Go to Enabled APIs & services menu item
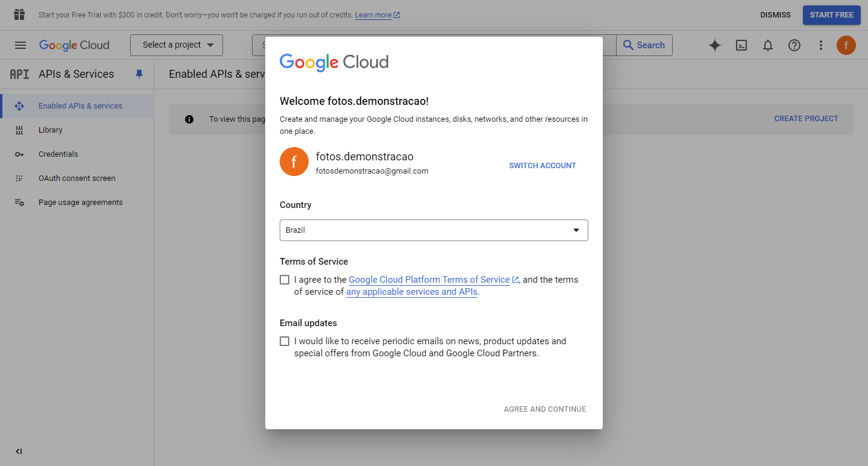Image resolution: width=868 pixels, height=466 pixels. (x=77, y=106)
